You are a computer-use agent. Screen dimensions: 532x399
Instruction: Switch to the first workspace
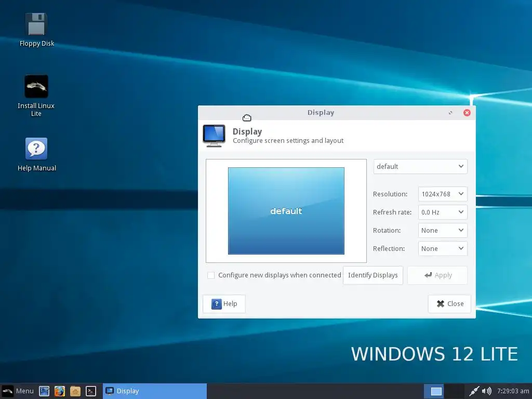point(434,392)
